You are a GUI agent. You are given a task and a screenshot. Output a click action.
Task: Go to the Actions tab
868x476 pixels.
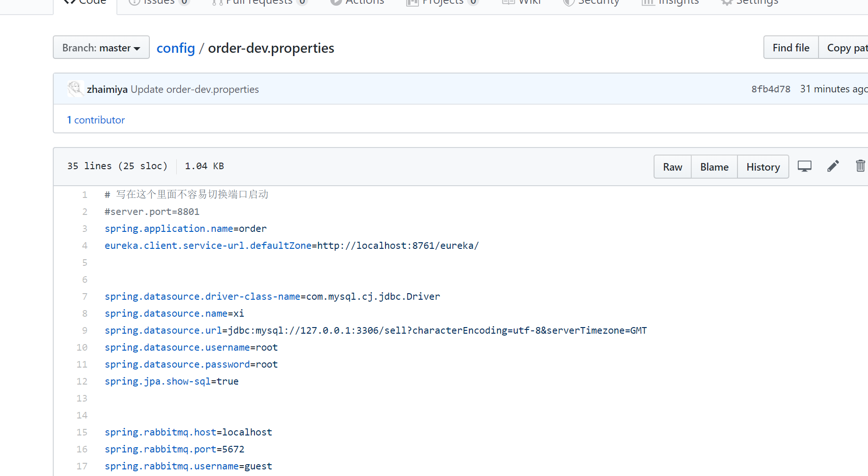pos(358,2)
